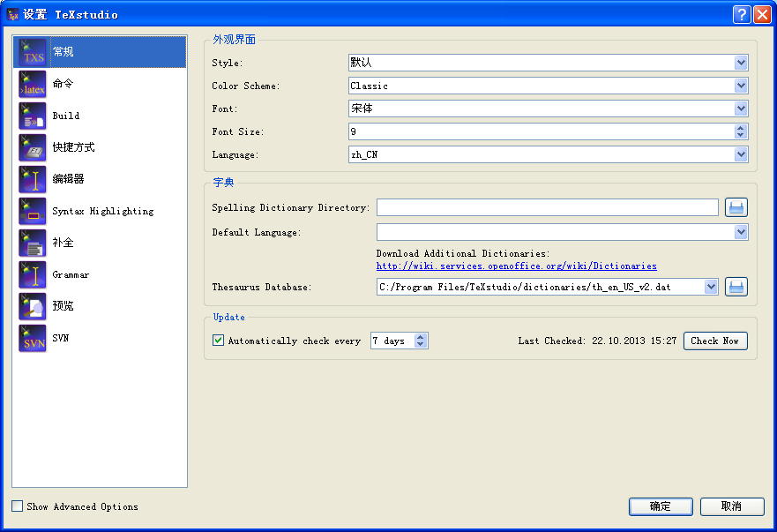777x532 pixels.
Task: Browse for Thesaurus Database file
Action: coord(736,287)
